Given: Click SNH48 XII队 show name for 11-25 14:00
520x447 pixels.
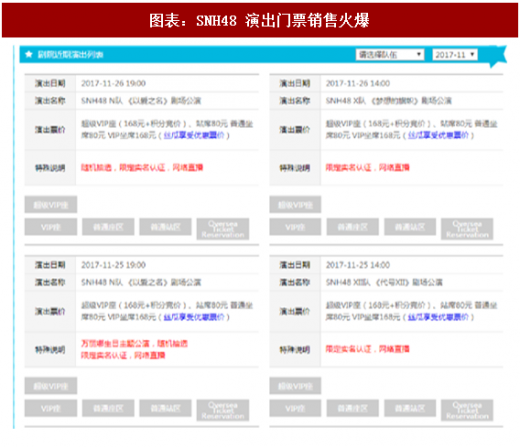Looking at the screenshot, I should click(x=384, y=282).
